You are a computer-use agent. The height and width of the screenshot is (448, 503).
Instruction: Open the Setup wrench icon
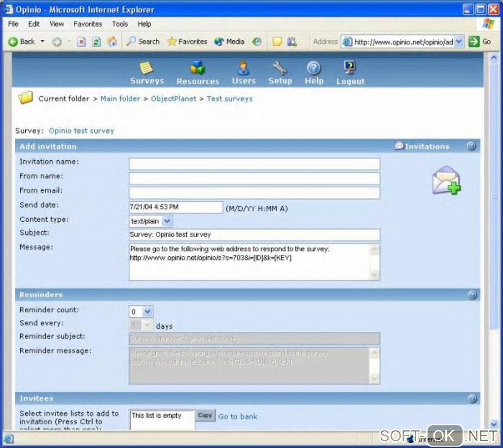(280, 68)
